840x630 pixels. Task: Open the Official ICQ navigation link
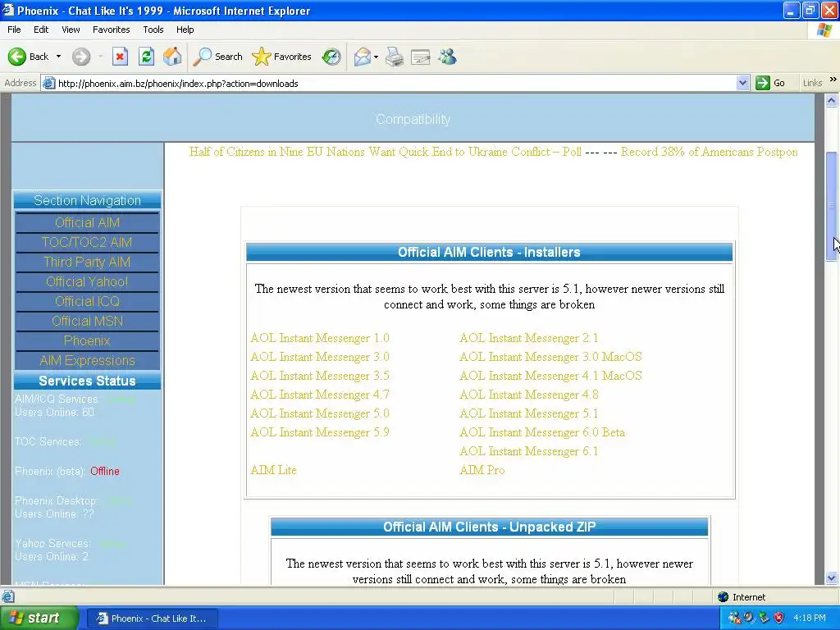(87, 302)
